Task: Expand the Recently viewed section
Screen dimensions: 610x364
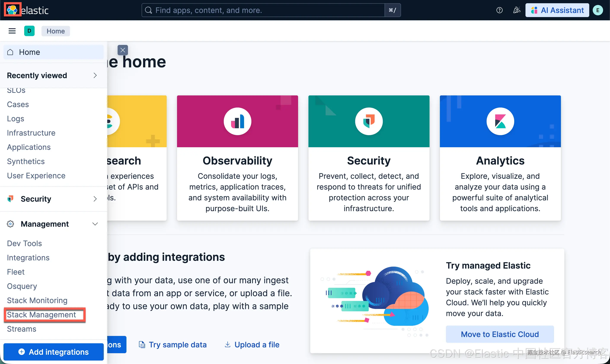Action: (x=95, y=75)
